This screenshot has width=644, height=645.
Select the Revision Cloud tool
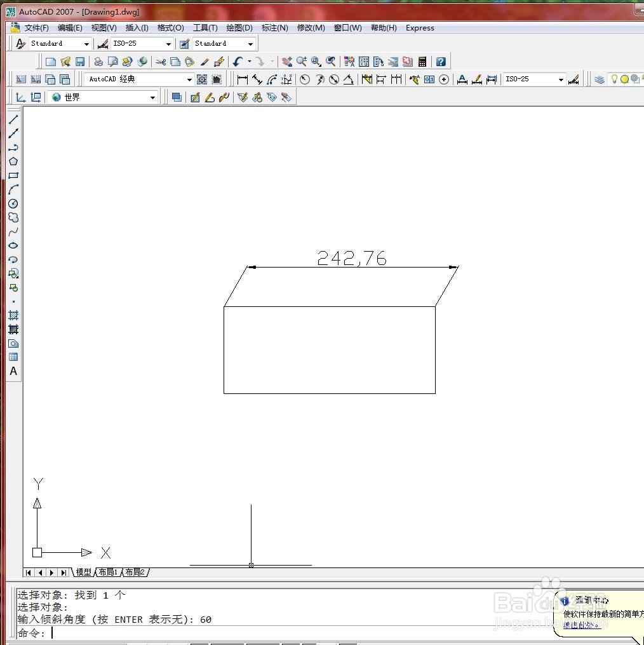point(13,217)
